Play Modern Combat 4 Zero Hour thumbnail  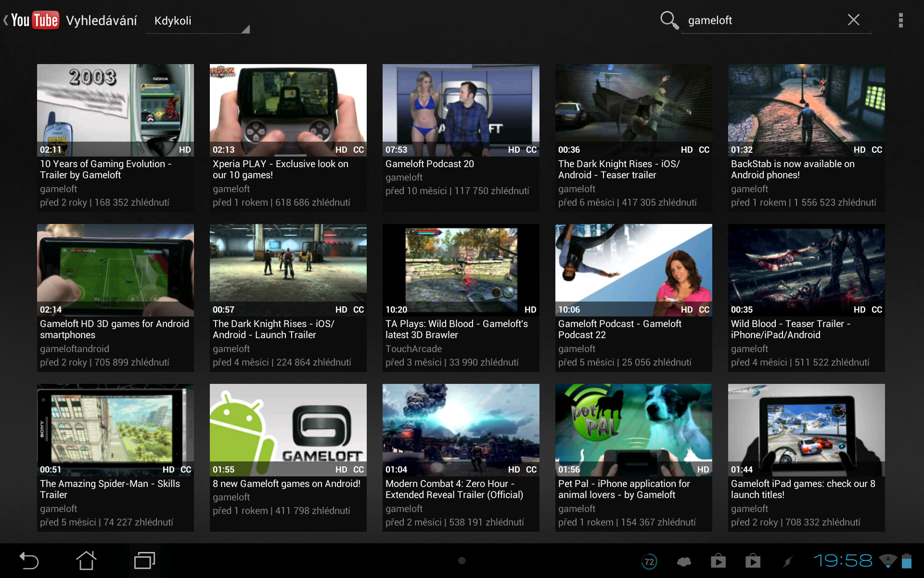click(461, 430)
